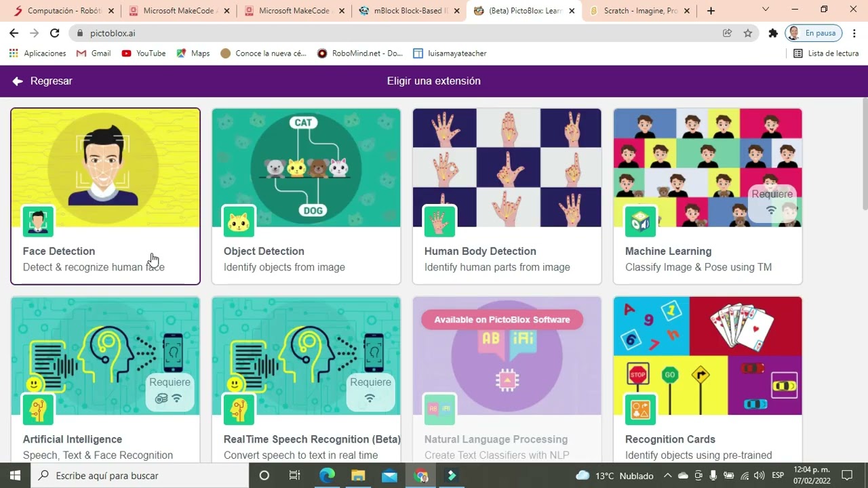Go forward using the browser forward arrow

click(35, 33)
